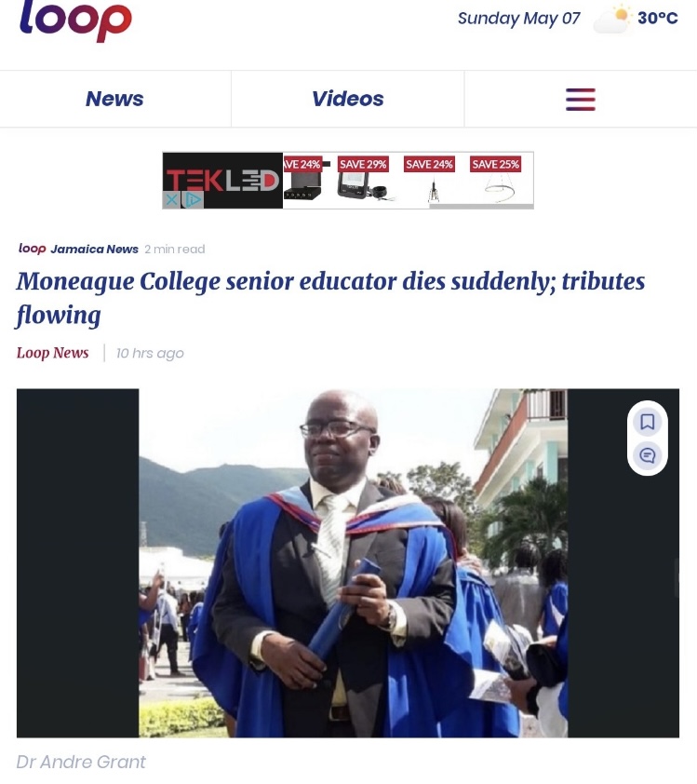Open the comments icon on article image

point(648,455)
